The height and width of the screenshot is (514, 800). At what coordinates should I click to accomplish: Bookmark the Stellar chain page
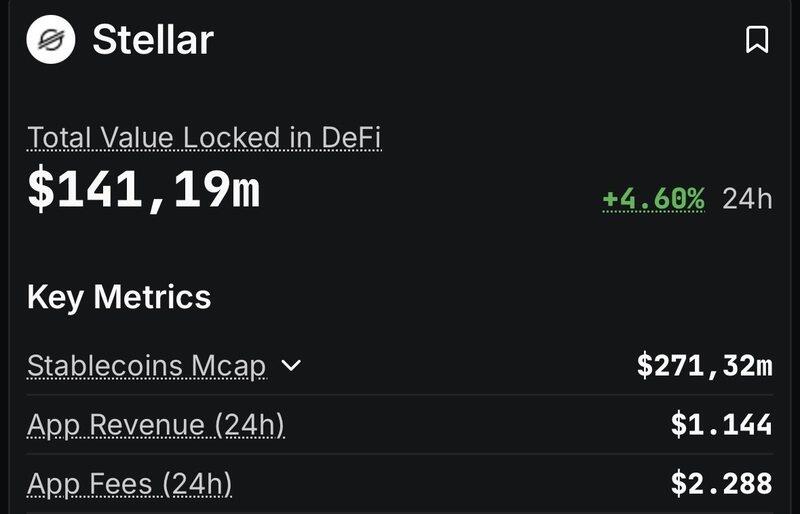757,40
